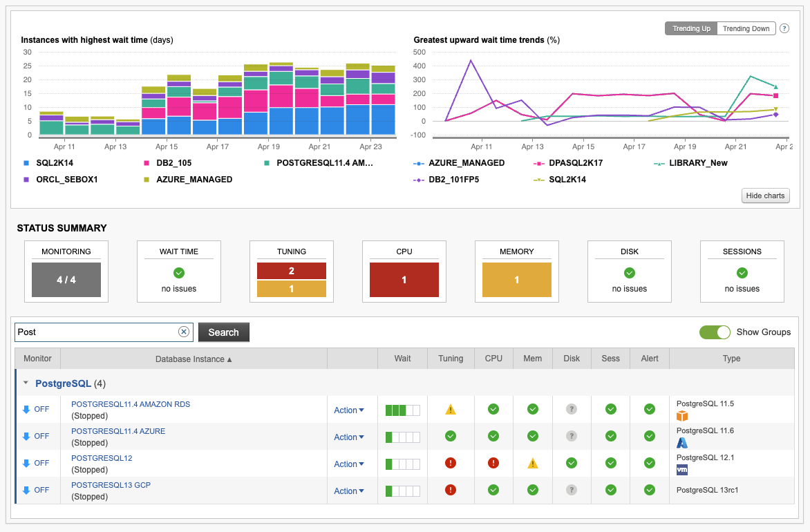810x532 pixels.
Task: Click Disk unknown icon for POSTGRESQL11.4 AZURE
Action: (x=572, y=436)
